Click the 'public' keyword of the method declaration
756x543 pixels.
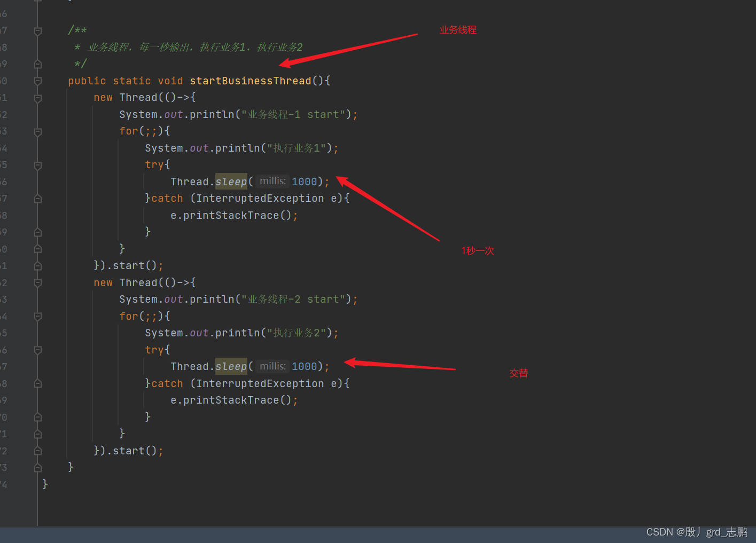87,81
